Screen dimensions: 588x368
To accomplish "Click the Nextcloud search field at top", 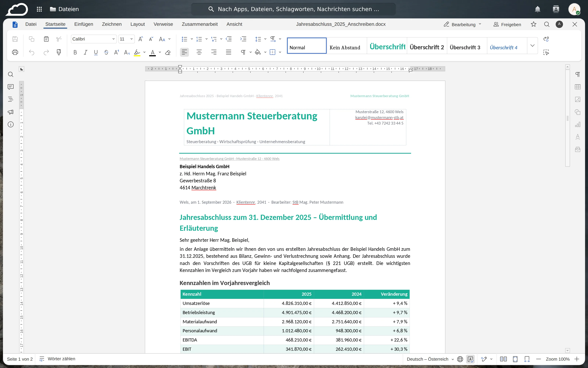I will pos(293,9).
